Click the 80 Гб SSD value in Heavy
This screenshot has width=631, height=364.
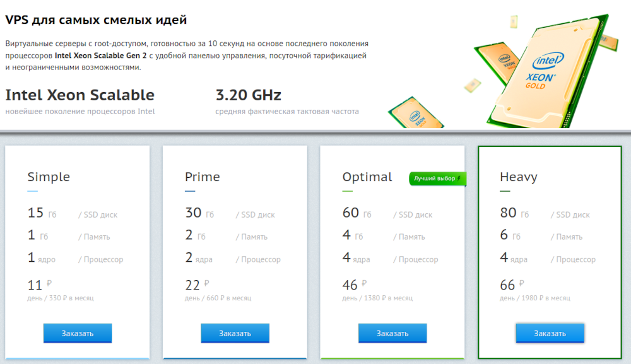click(514, 213)
